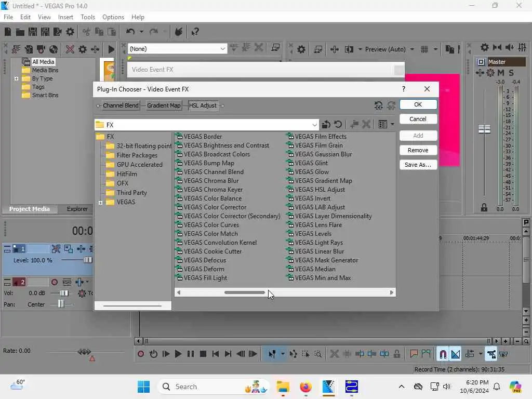Toggle Master bus Mute M button

point(501,73)
